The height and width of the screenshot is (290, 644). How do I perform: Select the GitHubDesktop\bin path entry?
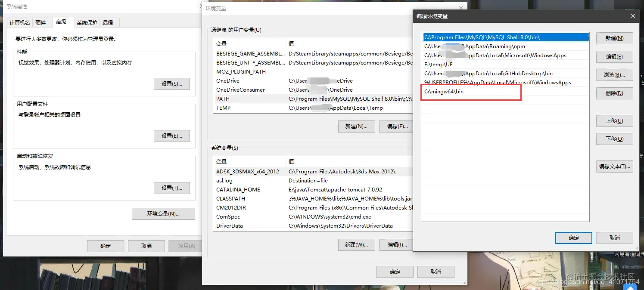(505, 74)
